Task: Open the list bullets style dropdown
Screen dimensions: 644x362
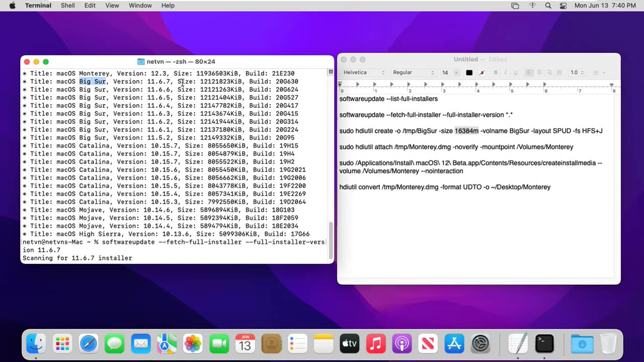Action: click(x=599, y=72)
